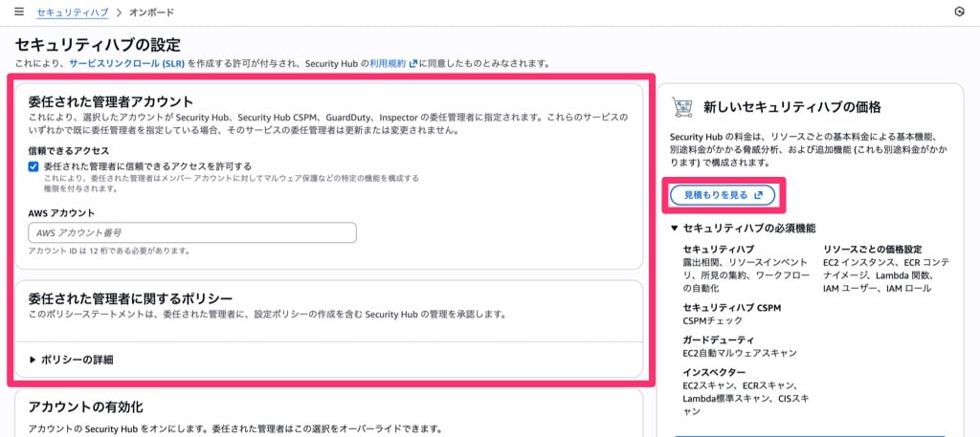Screen dimensions: 980x437
Task: Click セキュリティハブの設定 page title
Action: click(x=98, y=45)
